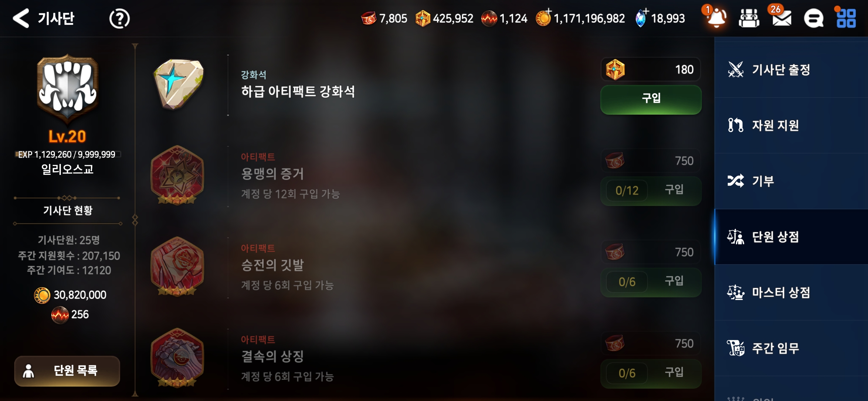The width and height of the screenshot is (868, 401).
Task: Open the mail envelope icon
Action: tap(782, 18)
